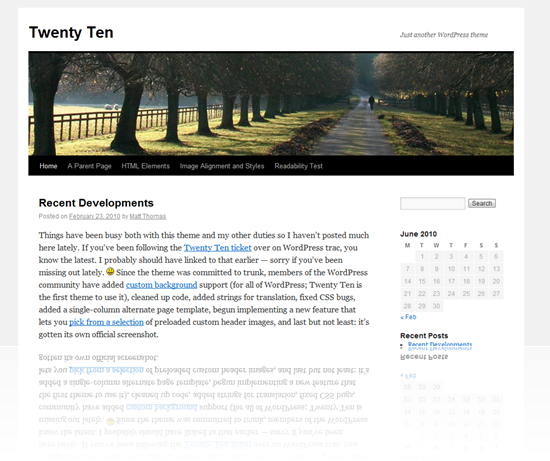This screenshot has height=461, width=550.
Task: Follow the Twenty Ten ticket link
Action: (217, 248)
